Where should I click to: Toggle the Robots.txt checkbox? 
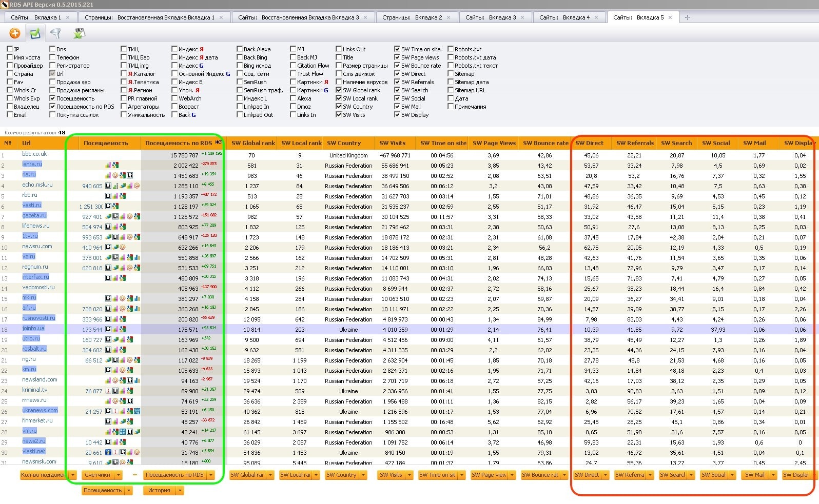click(x=451, y=49)
